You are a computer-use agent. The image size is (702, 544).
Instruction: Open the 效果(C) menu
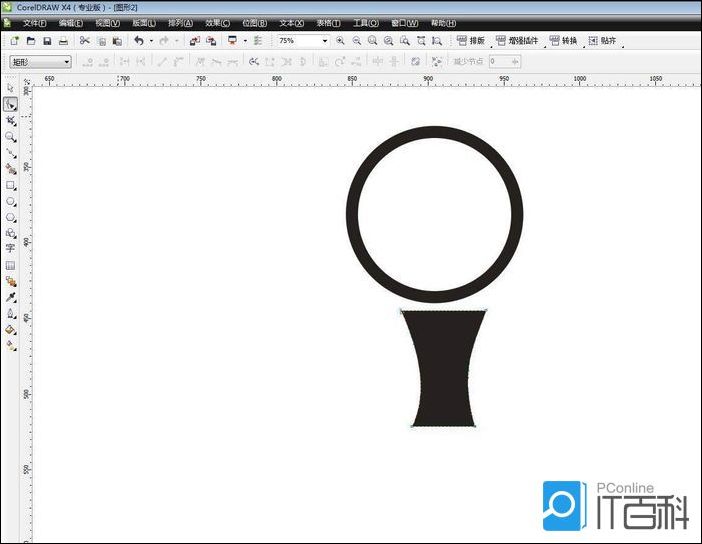coord(218,23)
